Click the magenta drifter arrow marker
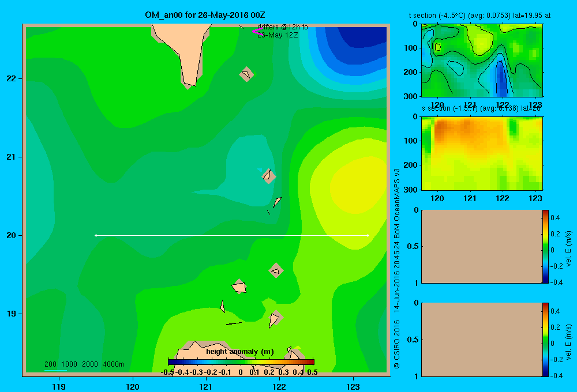The width and height of the screenshot is (577, 392). [257, 32]
